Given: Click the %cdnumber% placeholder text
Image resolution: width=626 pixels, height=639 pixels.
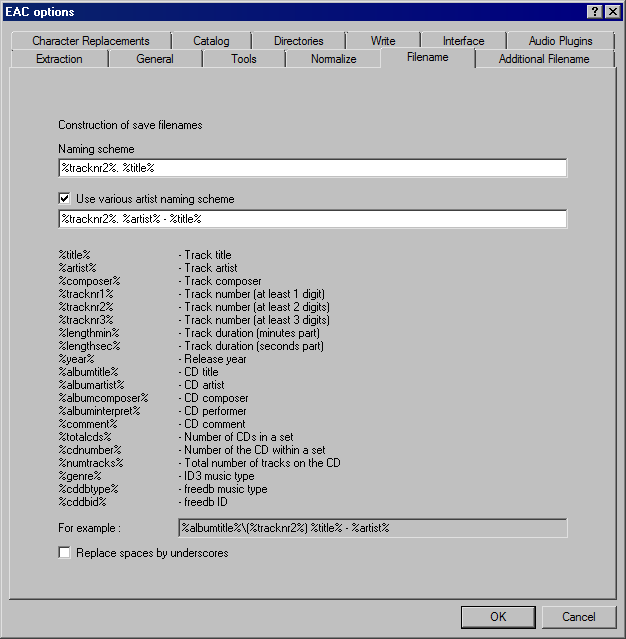Looking at the screenshot, I should (x=90, y=450).
